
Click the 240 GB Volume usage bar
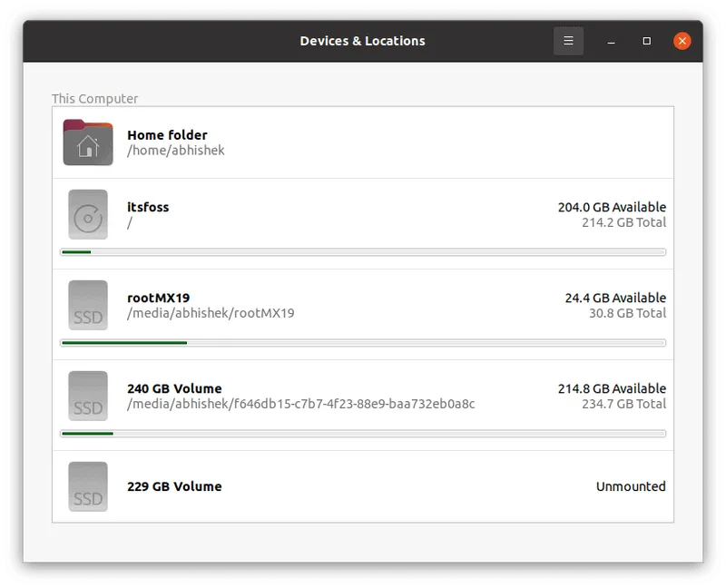tap(363, 434)
